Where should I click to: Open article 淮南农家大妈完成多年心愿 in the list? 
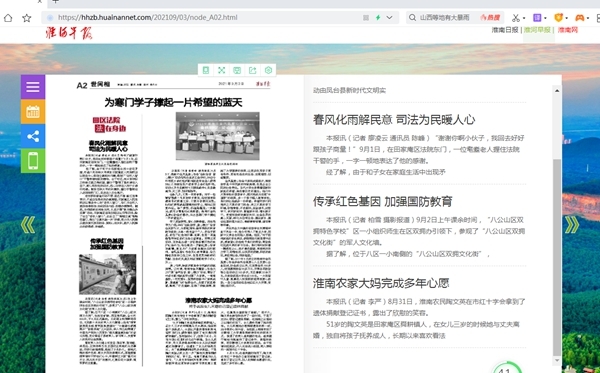(x=381, y=283)
